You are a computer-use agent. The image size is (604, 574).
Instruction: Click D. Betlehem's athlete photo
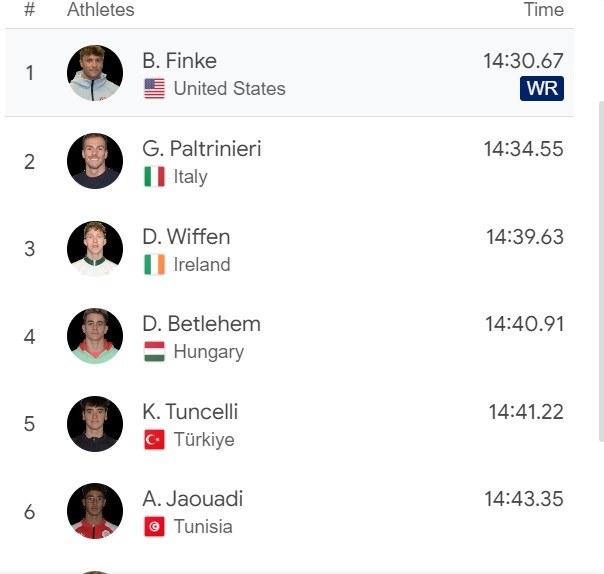coord(95,336)
